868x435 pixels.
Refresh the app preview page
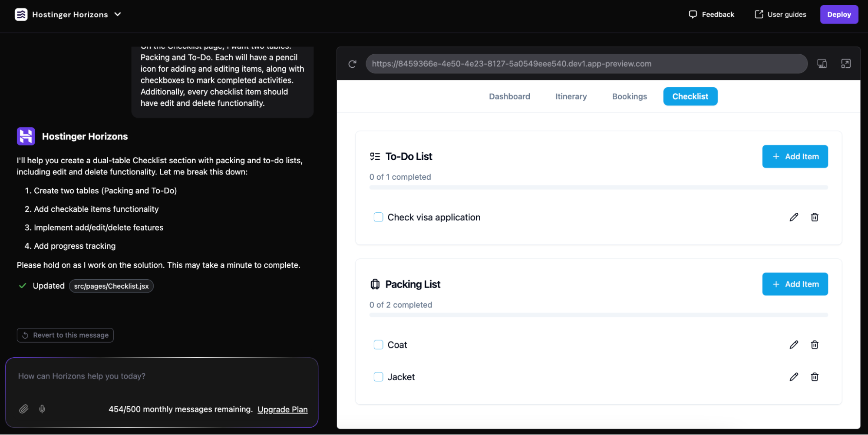tap(352, 63)
